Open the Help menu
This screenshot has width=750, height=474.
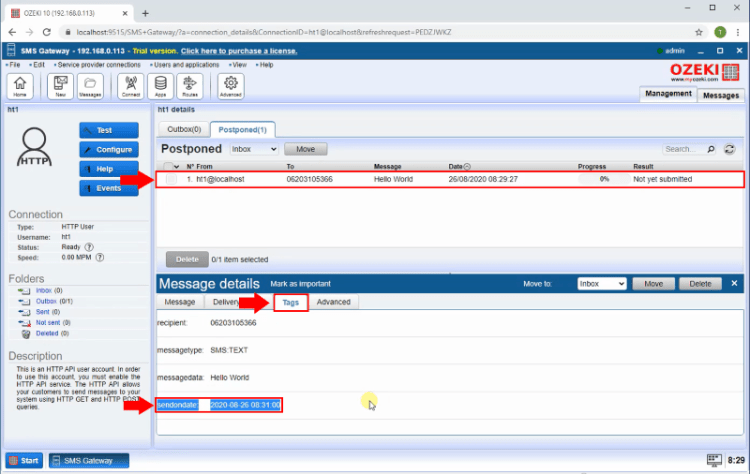click(266, 65)
